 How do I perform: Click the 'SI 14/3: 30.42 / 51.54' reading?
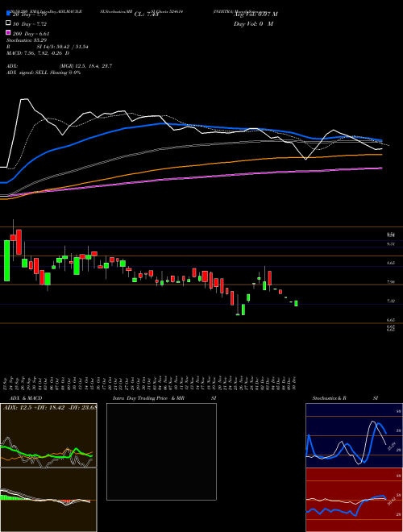pos(63,47)
